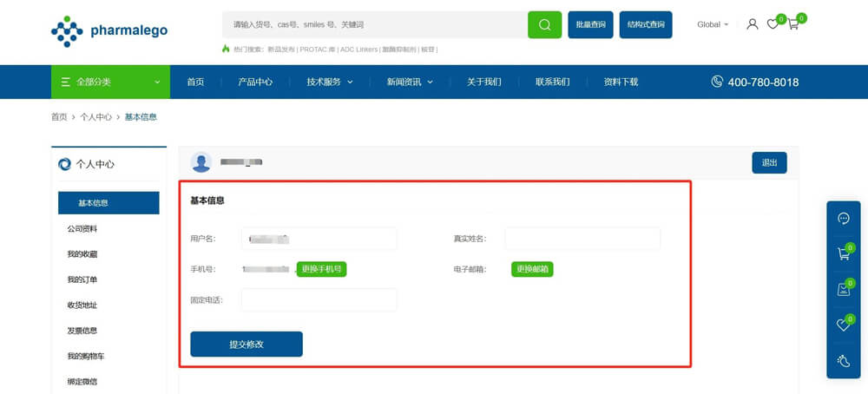Screen dimensions: 868x394
Task: Click the 更换手机号 button
Action: [321, 269]
